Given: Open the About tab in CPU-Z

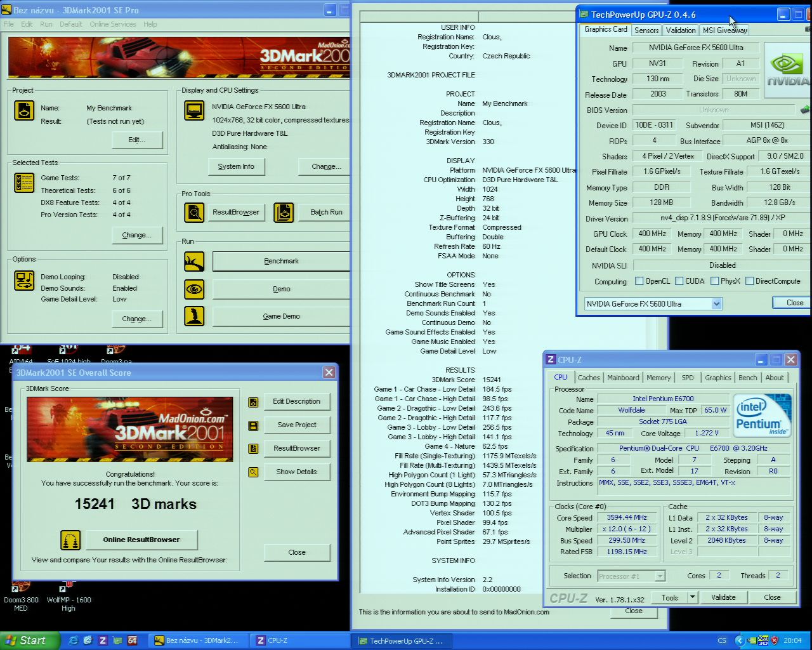Looking at the screenshot, I should pos(774,378).
